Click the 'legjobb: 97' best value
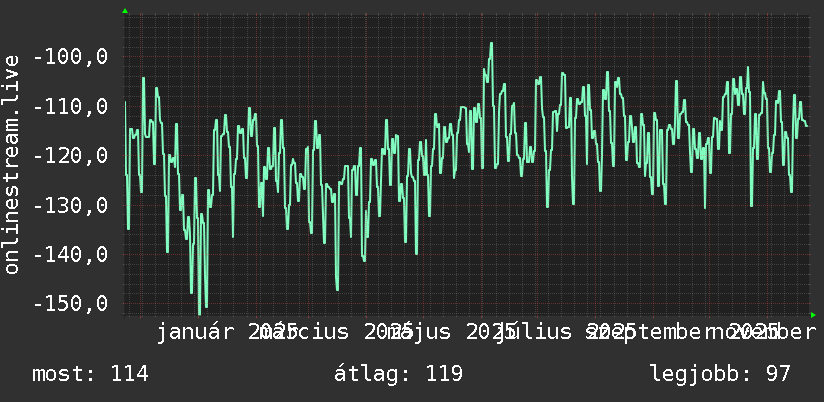The width and height of the screenshot is (824, 402). click(x=720, y=374)
